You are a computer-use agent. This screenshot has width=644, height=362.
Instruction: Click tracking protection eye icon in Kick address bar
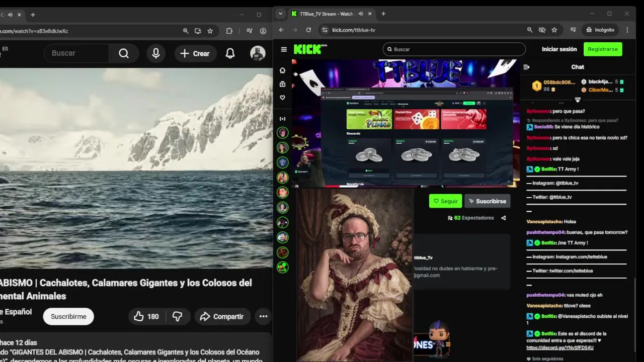point(542,30)
